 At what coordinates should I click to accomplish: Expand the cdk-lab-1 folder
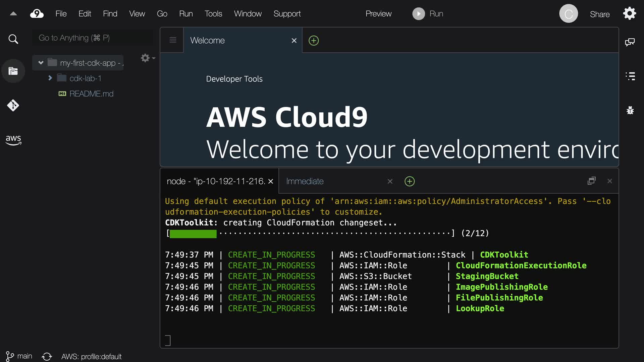click(50, 78)
